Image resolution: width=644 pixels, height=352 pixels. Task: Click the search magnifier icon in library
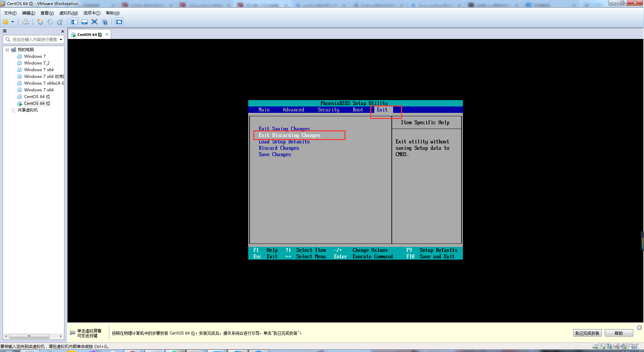click(x=7, y=40)
